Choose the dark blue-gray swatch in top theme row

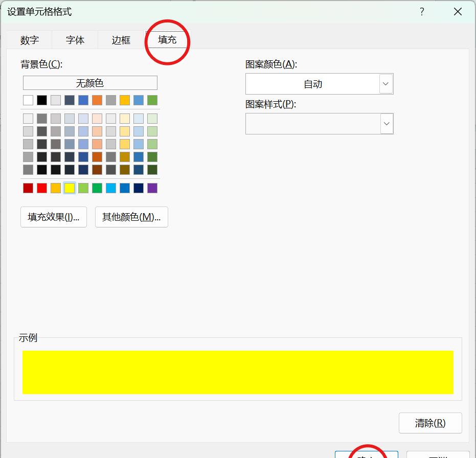[x=70, y=100]
